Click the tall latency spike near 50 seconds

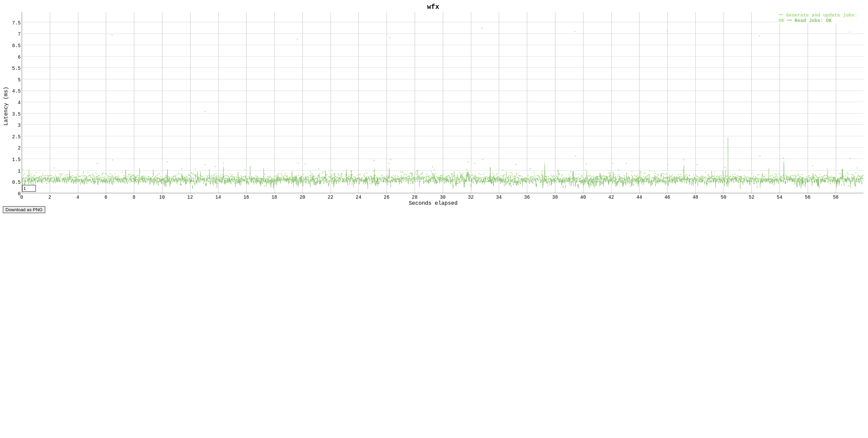728,146
